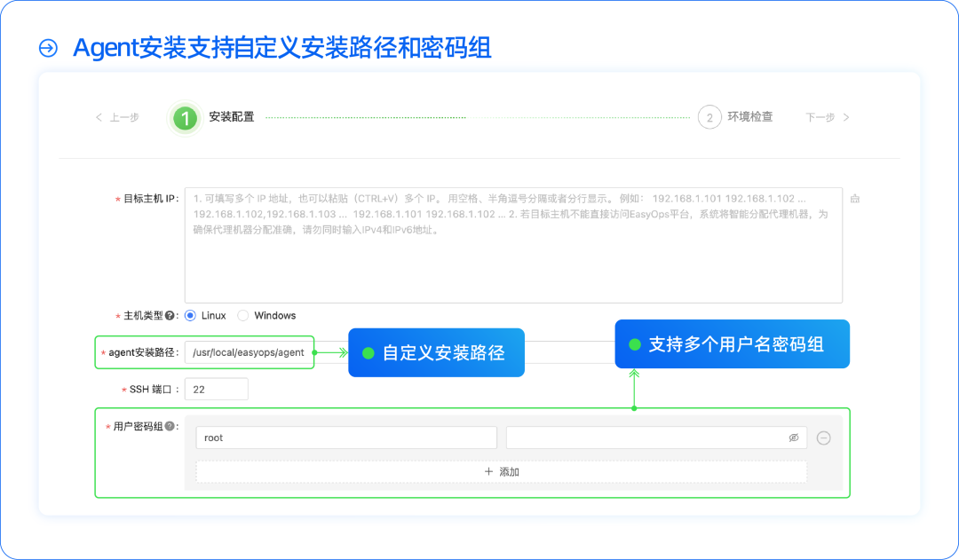
Task: Open help icon beside 主机类型
Action: (x=170, y=315)
